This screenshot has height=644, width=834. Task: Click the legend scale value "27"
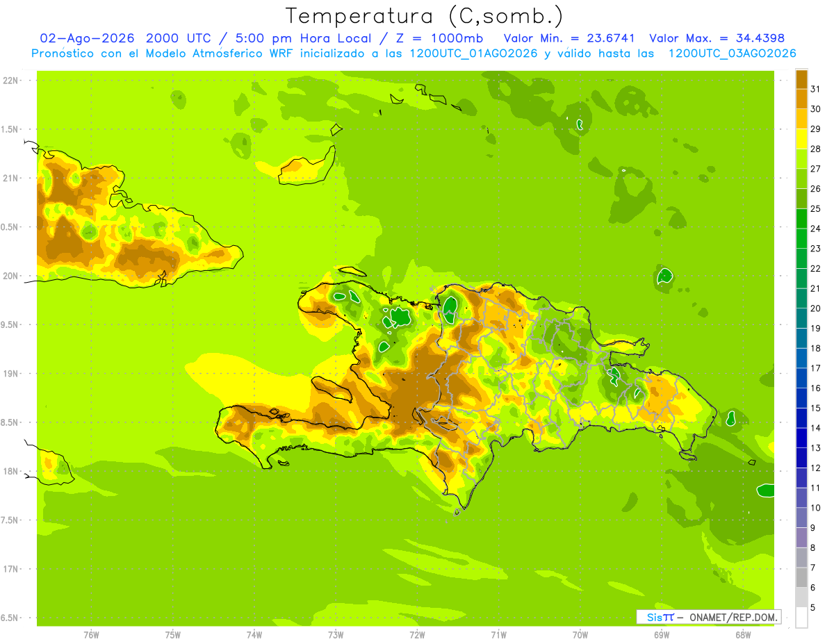[x=816, y=169]
